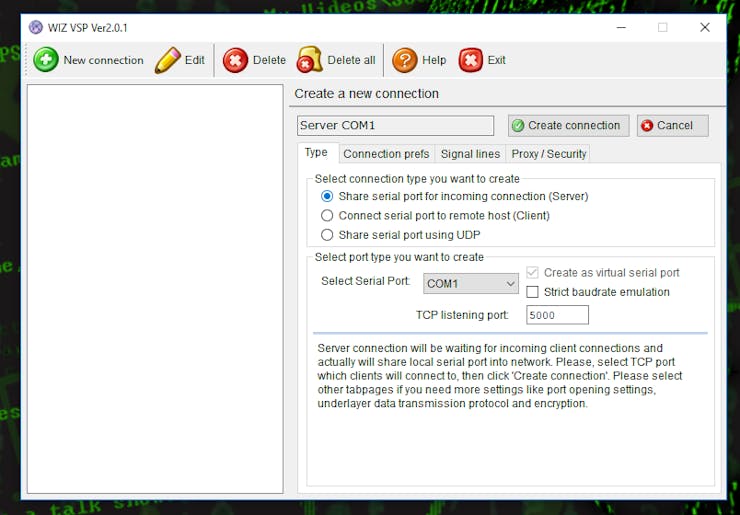
Task: Click the 'TCP listening port:' label
Action: [x=462, y=315]
